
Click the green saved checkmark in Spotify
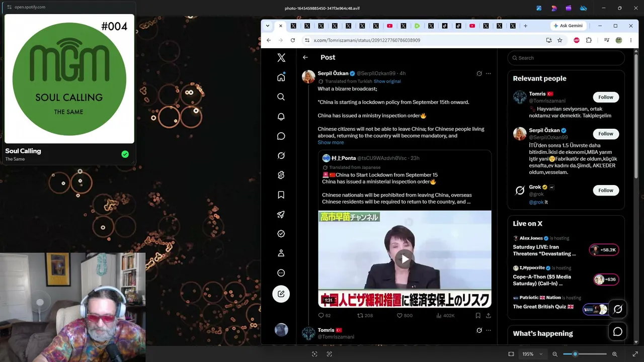click(x=125, y=154)
